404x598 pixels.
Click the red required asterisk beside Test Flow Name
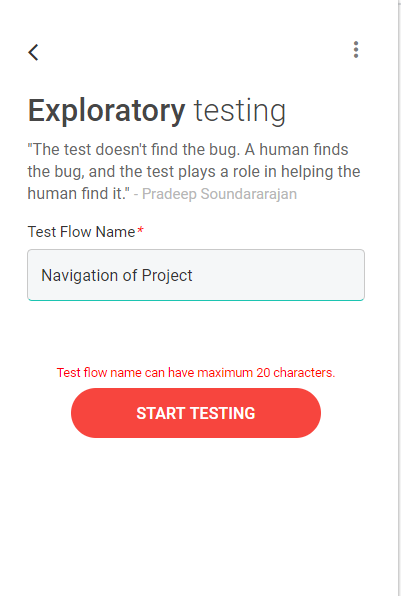(140, 230)
